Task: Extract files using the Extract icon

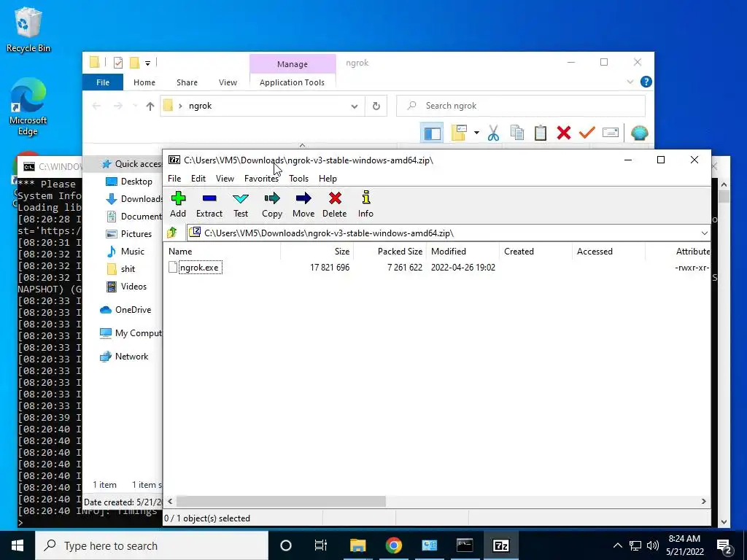Action: (209, 205)
